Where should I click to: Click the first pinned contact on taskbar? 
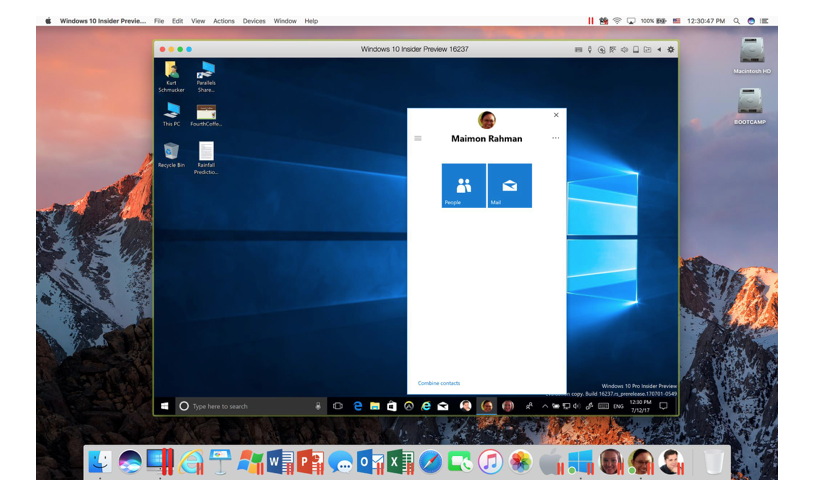point(465,406)
